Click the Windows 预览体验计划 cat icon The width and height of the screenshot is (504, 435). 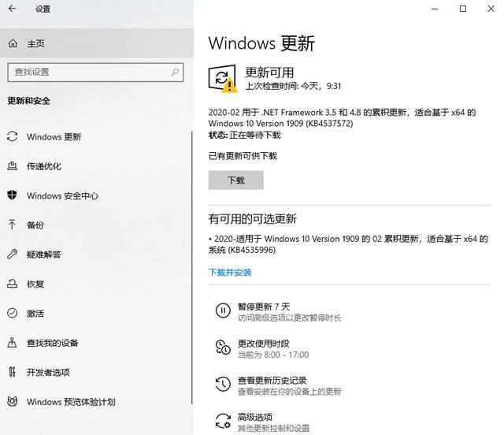tap(13, 402)
